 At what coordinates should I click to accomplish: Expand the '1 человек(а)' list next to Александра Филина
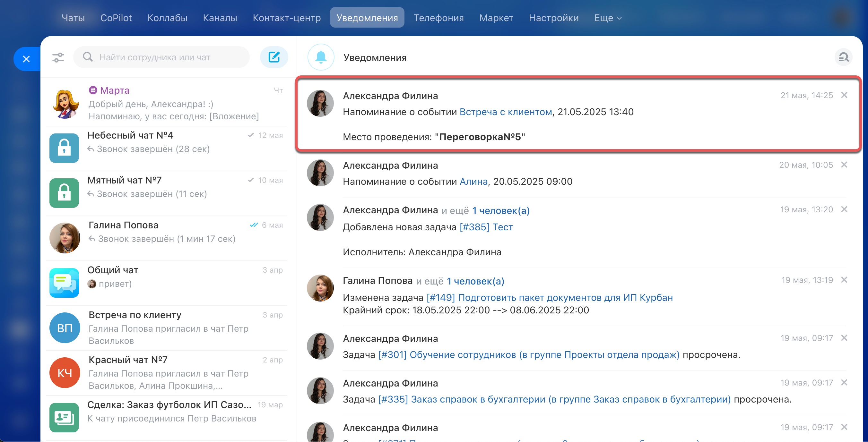tap(501, 211)
